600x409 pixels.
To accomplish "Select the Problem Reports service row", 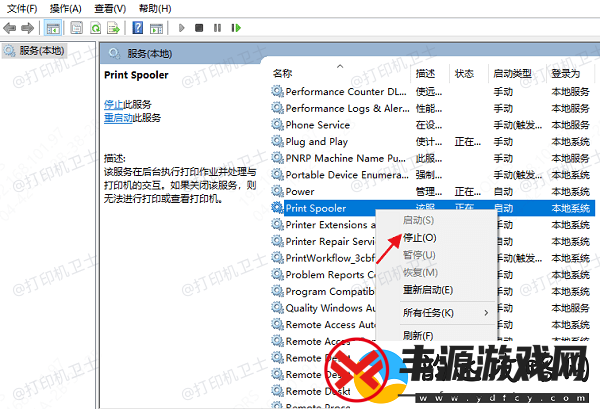I will tap(331, 275).
